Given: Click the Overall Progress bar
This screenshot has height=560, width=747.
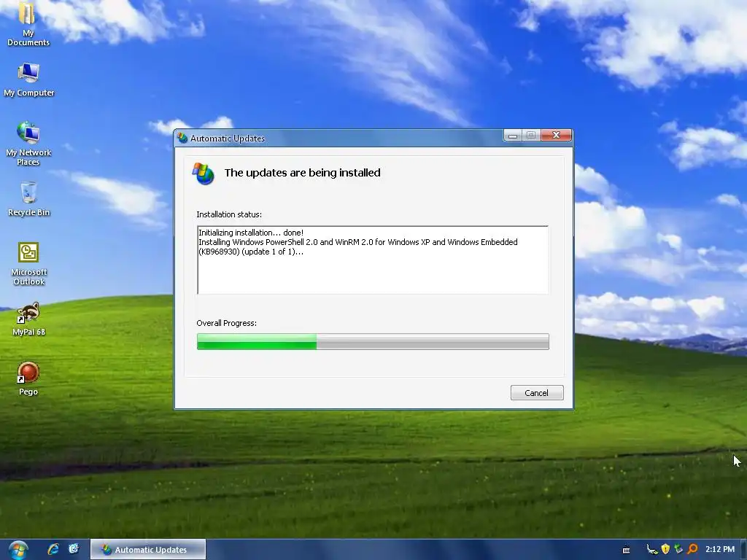Looking at the screenshot, I should point(373,341).
